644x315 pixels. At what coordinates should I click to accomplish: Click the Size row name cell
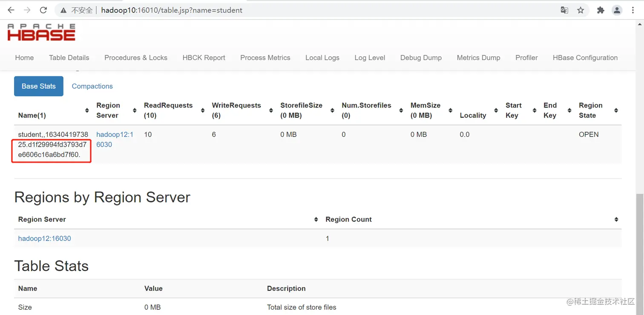point(25,307)
